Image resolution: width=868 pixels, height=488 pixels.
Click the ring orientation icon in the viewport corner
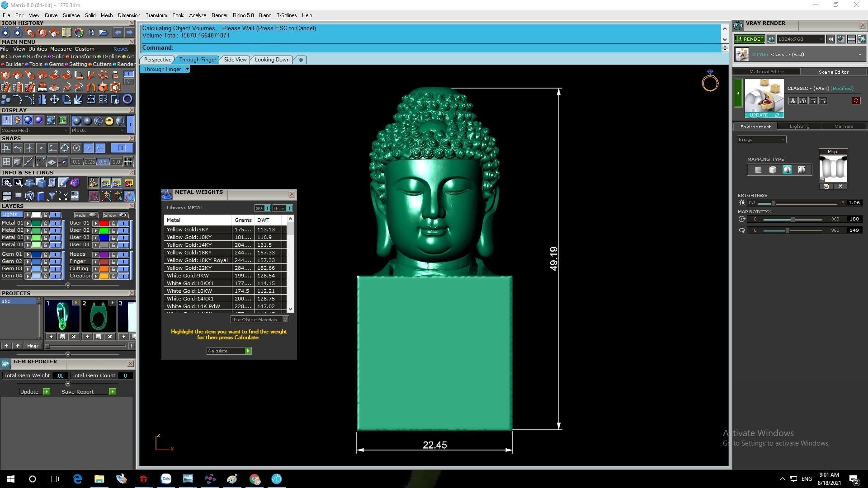pyautogui.click(x=710, y=81)
